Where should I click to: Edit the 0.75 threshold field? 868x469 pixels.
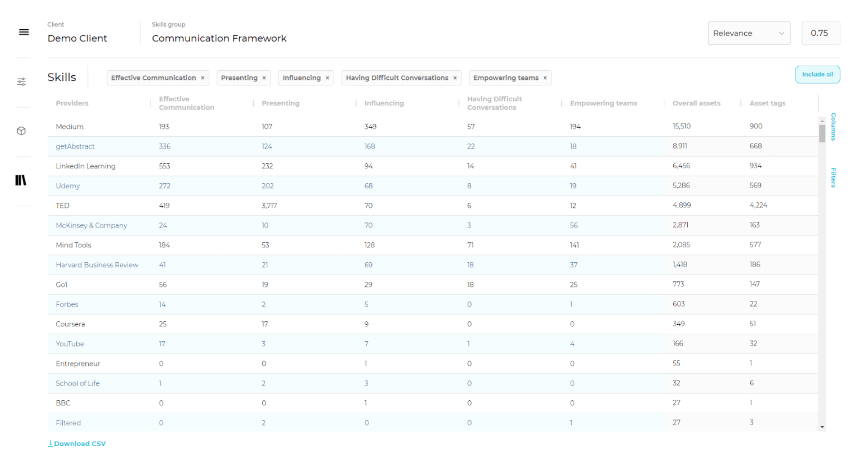(820, 33)
